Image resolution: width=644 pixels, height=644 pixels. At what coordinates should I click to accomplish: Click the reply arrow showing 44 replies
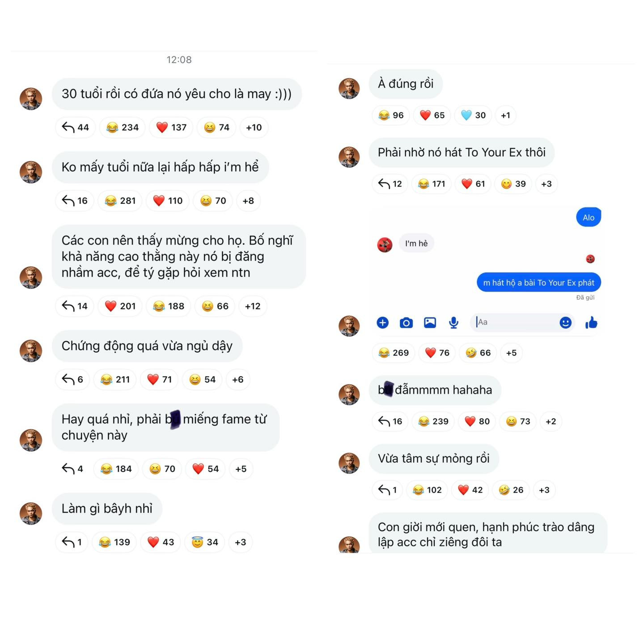(75, 127)
